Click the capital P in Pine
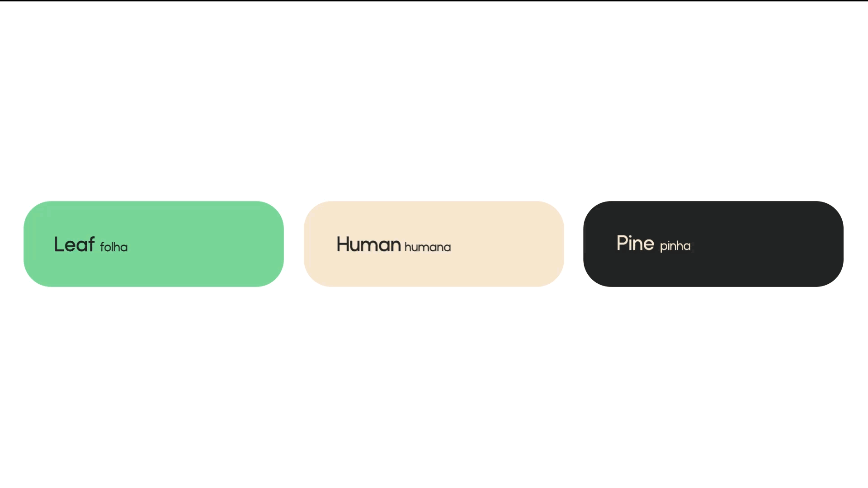 click(x=622, y=243)
